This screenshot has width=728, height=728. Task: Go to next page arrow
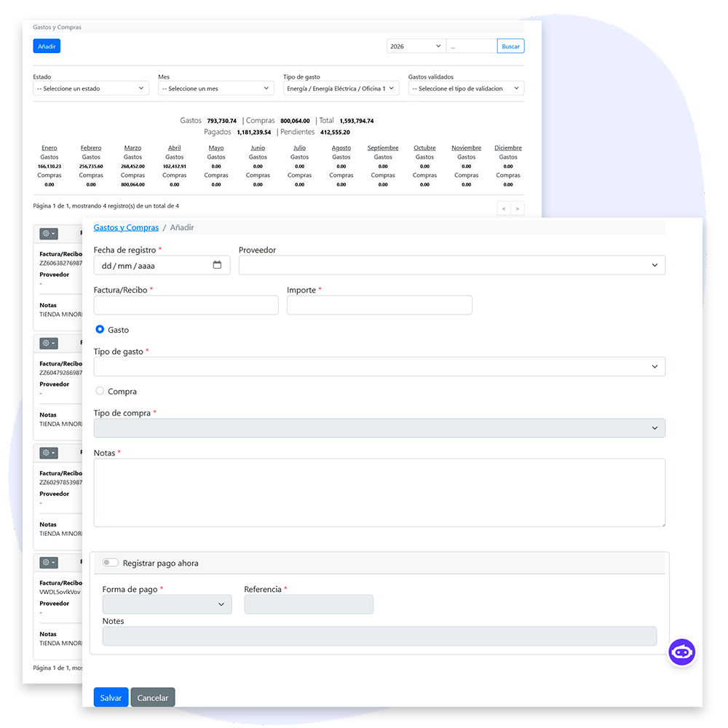tap(517, 209)
